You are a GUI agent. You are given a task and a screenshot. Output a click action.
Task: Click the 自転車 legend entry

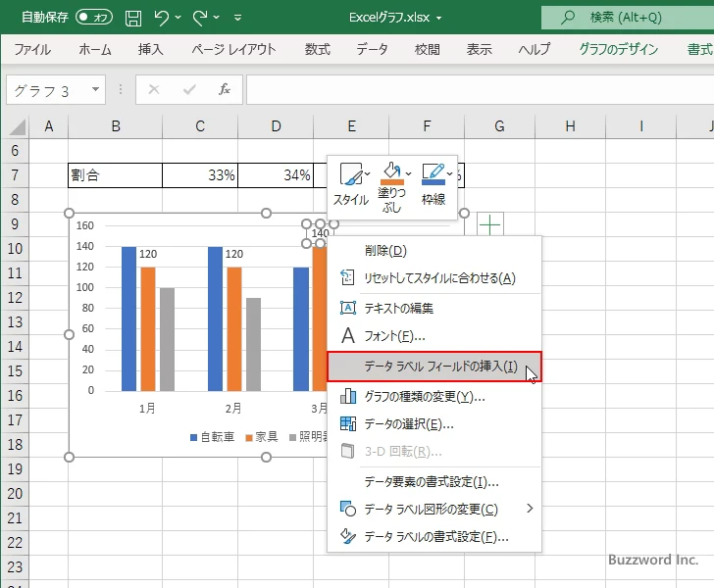(212, 437)
